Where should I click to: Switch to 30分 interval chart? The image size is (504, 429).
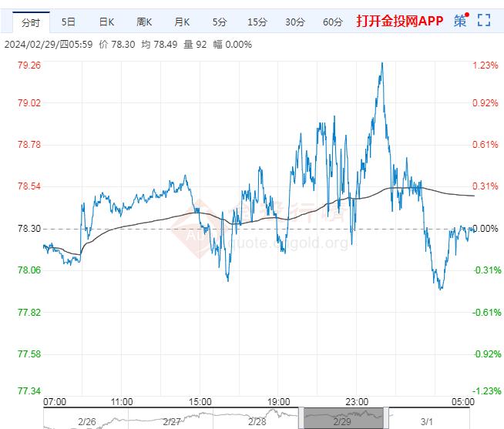(295, 22)
